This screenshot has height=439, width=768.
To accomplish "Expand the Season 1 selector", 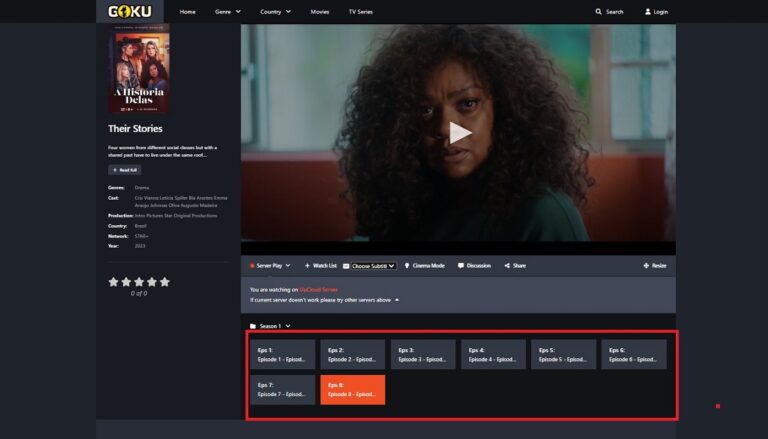I will pos(270,326).
